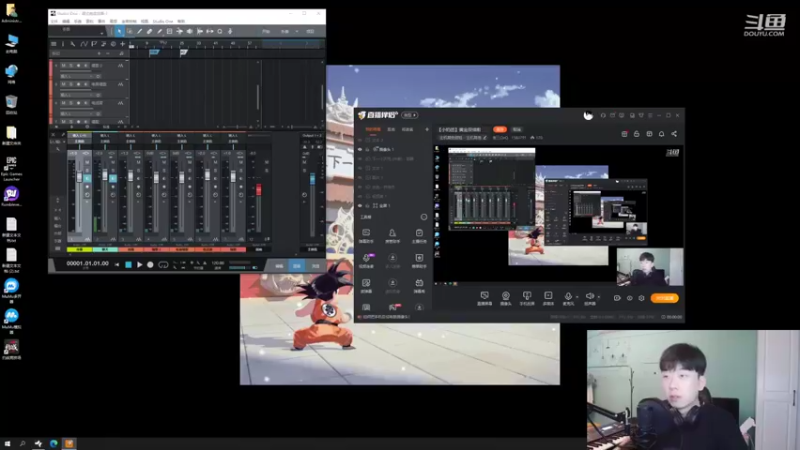Click the blue main output fader
Image resolution: width=800 pixels, height=450 pixels.
[x=312, y=178]
